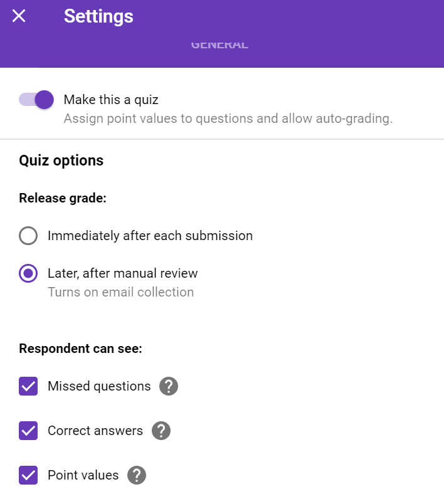Click the Release grade heading
The width and height of the screenshot is (444, 504).
(x=62, y=197)
